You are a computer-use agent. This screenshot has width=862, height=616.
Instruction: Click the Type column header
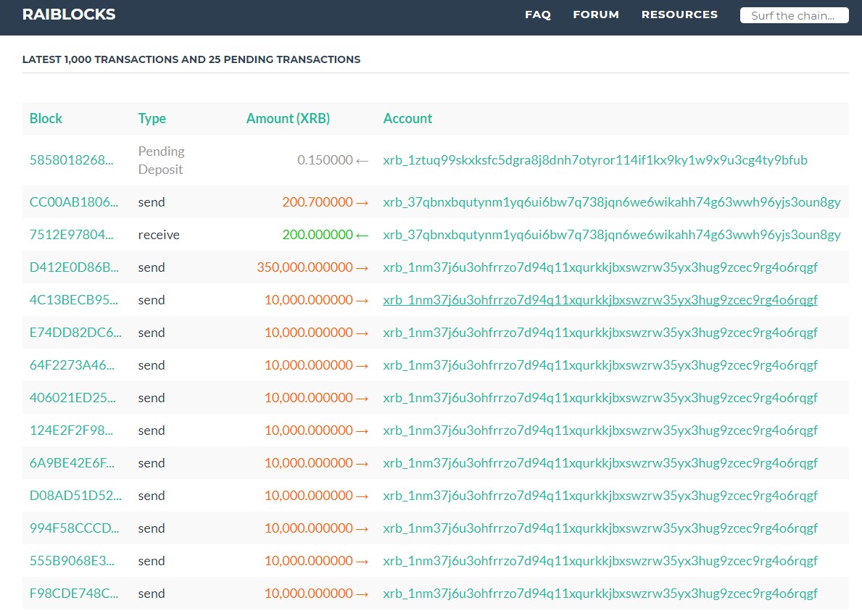tap(152, 119)
